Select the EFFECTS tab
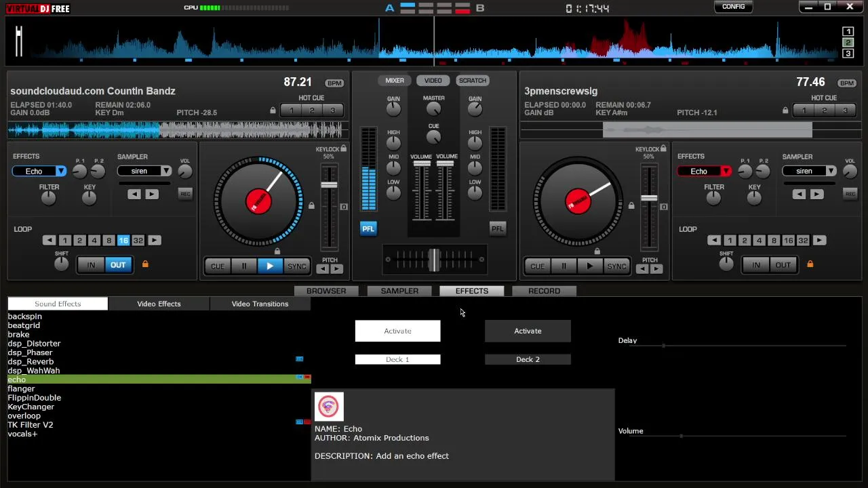The height and width of the screenshot is (488, 868). pyautogui.click(x=472, y=291)
